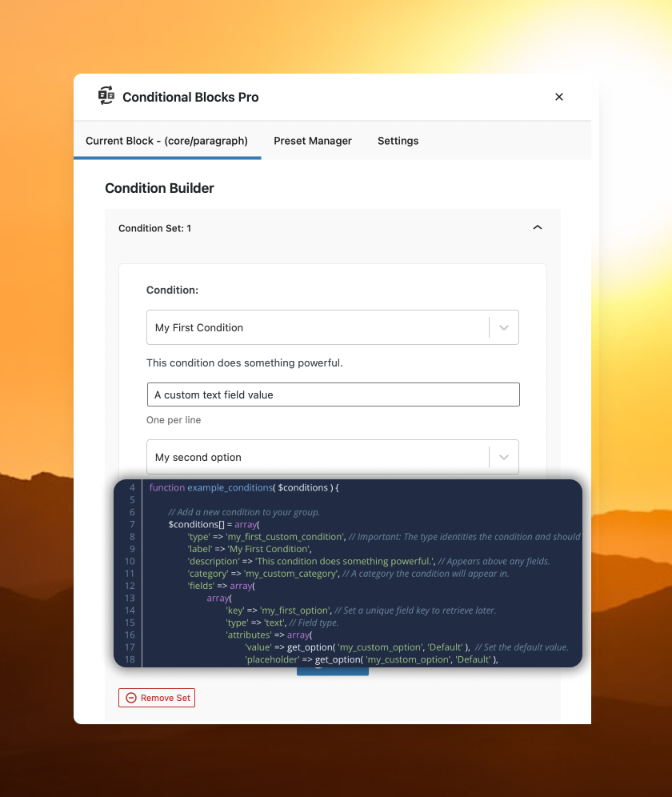Image resolution: width=672 pixels, height=797 pixels.
Task: Click the Remove Set button
Action: [x=157, y=698]
